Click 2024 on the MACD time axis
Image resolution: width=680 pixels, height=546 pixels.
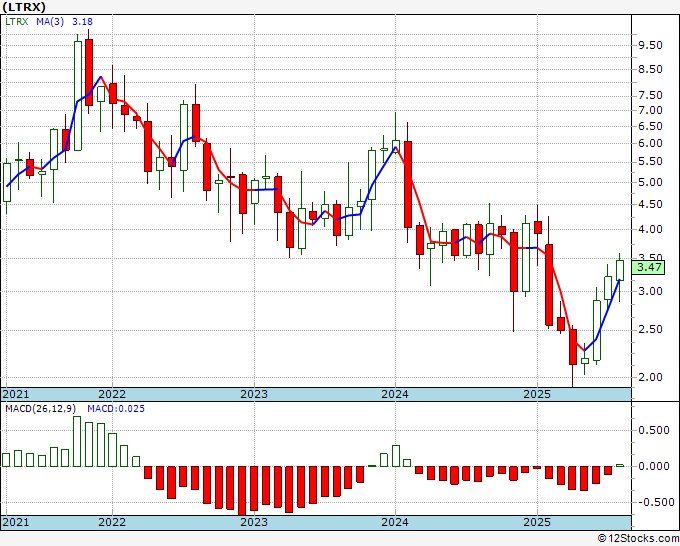[x=395, y=522]
